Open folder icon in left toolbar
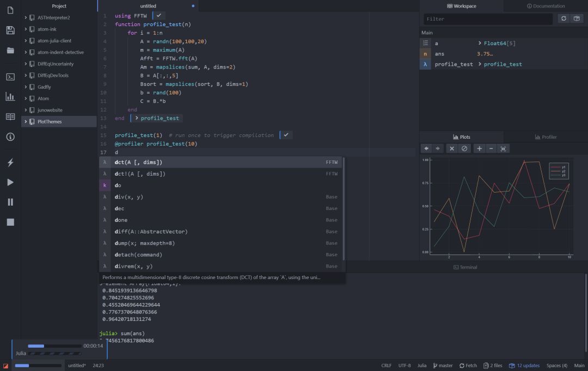Viewport: 588px width, 371px height. point(10,50)
